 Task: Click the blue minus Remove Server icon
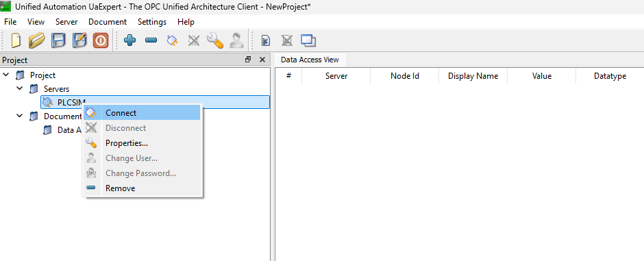tap(151, 40)
